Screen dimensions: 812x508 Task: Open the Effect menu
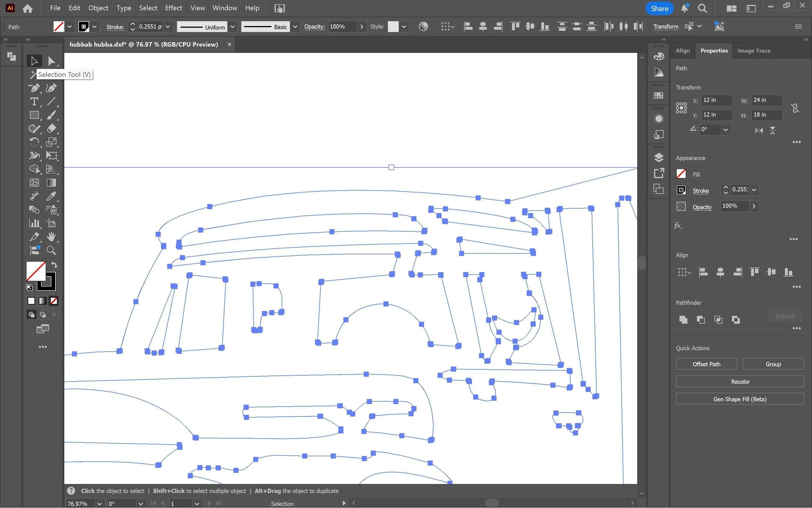click(x=173, y=8)
